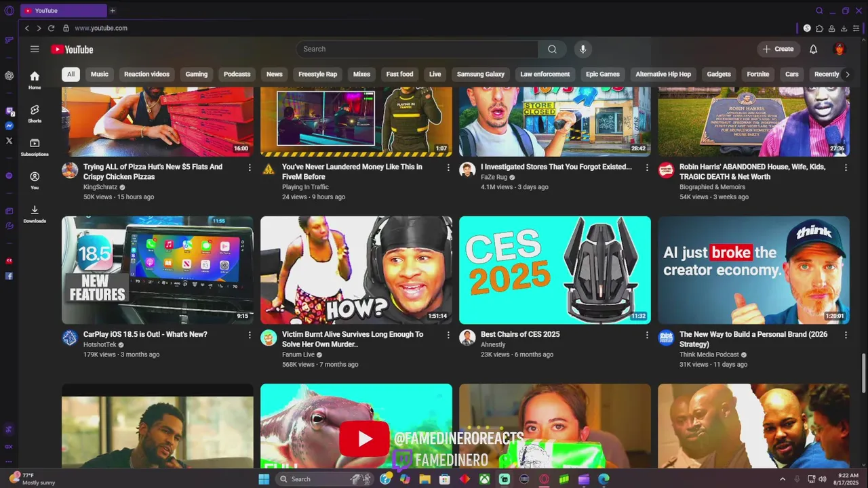868x488 pixels.
Task: Open 'Victim Burnt Alive Survives' video title
Action: [x=353, y=339]
